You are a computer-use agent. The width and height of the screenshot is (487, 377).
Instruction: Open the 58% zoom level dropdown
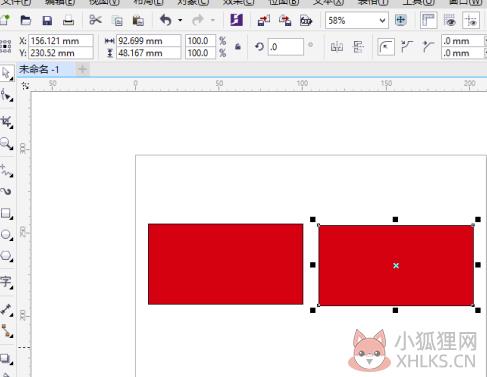[x=382, y=21]
